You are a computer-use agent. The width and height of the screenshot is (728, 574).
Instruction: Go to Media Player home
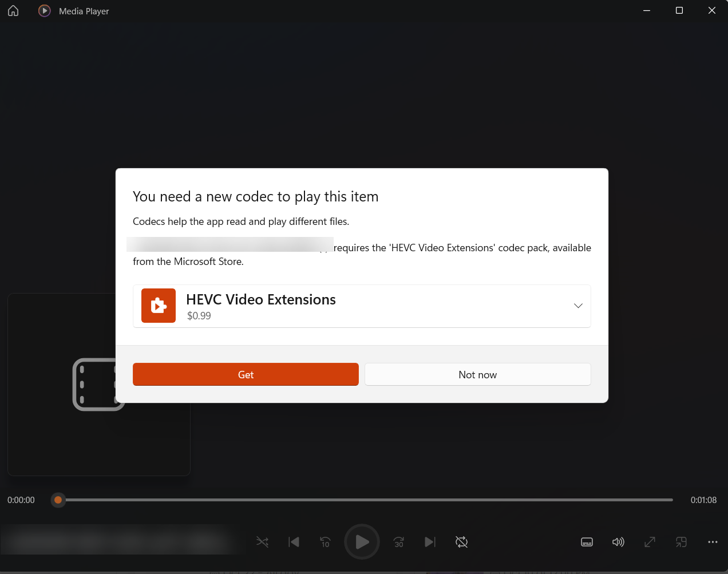(13, 11)
